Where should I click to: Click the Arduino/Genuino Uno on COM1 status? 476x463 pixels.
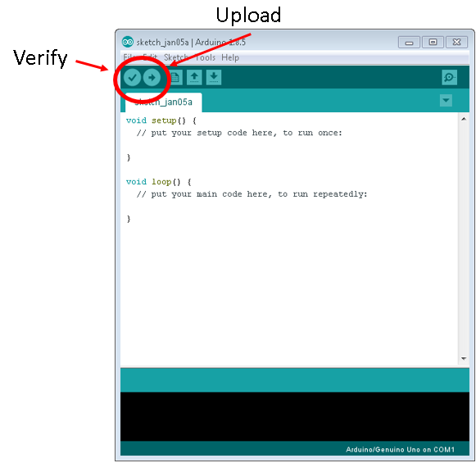400,449
